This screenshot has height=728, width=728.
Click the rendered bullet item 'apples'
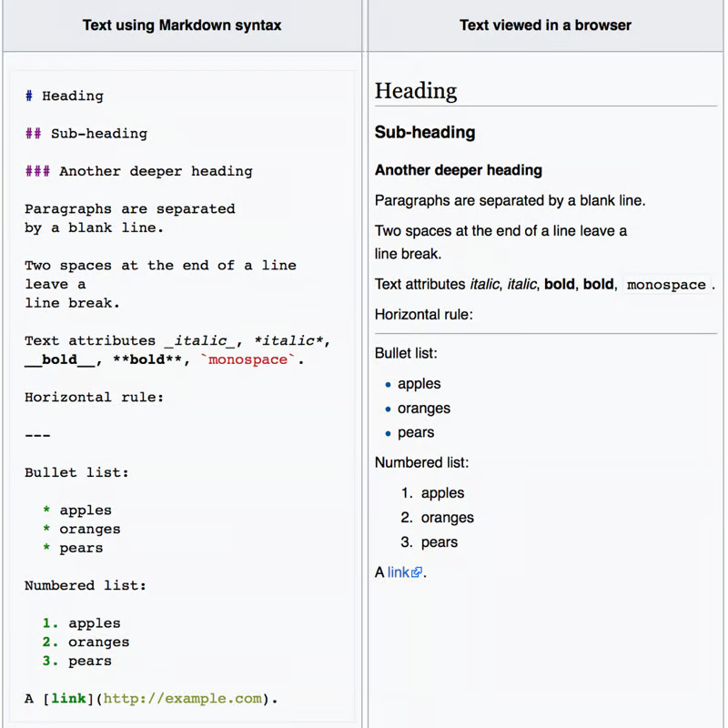click(419, 384)
